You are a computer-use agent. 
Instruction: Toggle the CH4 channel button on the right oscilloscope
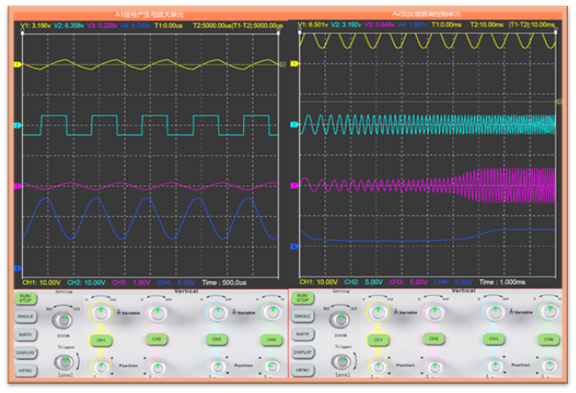click(x=549, y=339)
